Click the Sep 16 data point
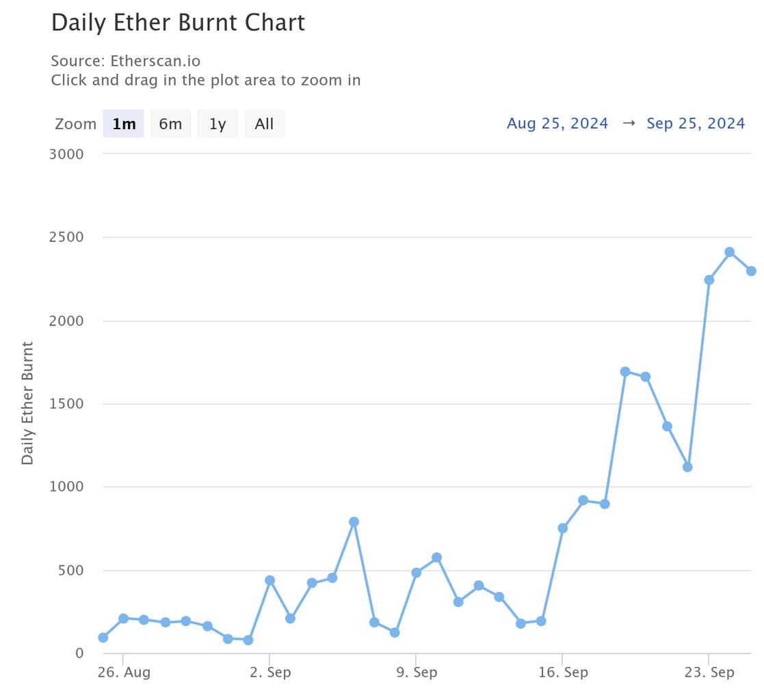Viewport: 764px width, 700px height. (x=563, y=528)
